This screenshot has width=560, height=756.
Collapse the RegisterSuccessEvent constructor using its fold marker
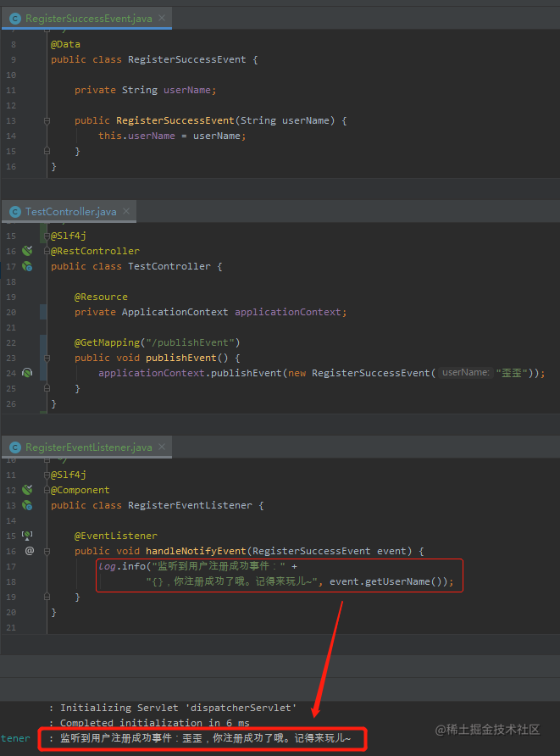[47, 121]
